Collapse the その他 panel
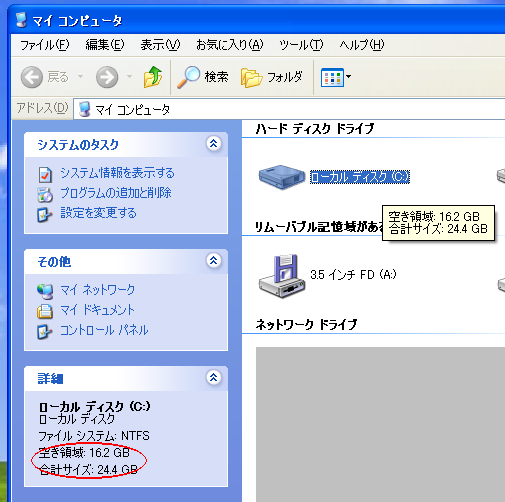Screen dimensions: 505x502 pyautogui.click(x=213, y=260)
